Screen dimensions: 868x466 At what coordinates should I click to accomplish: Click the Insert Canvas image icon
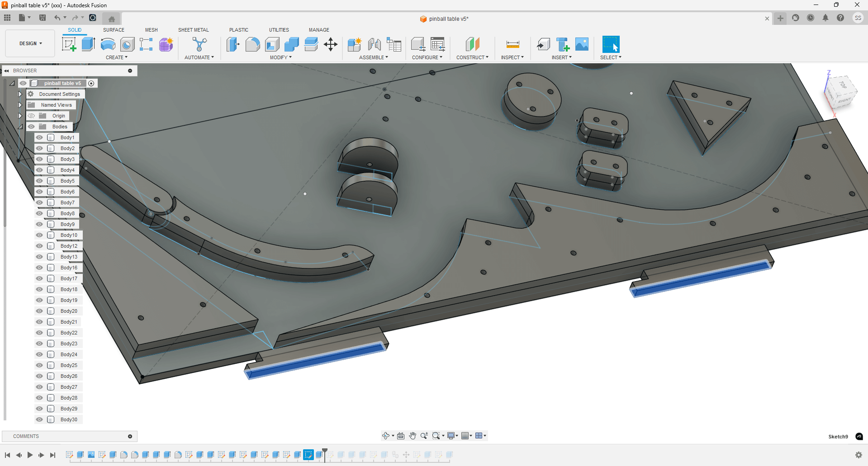click(x=582, y=44)
